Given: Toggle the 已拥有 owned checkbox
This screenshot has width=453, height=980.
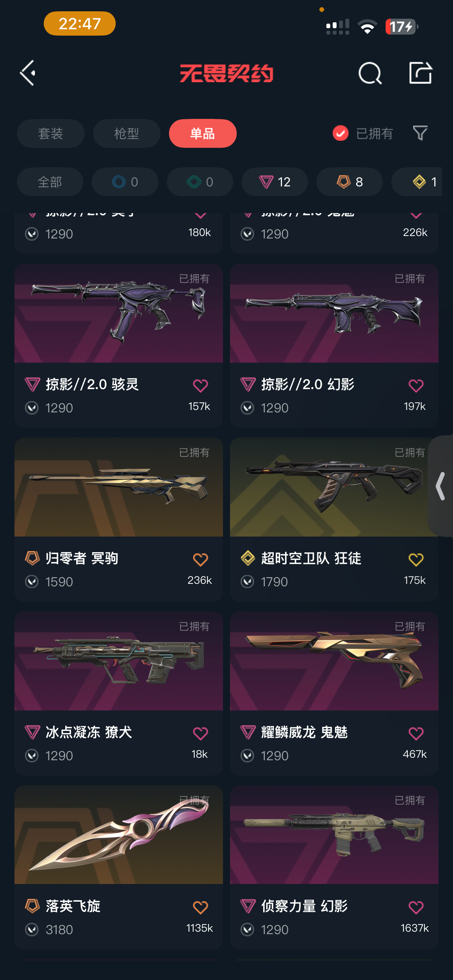Looking at the screenshot, I should [340, 133].
